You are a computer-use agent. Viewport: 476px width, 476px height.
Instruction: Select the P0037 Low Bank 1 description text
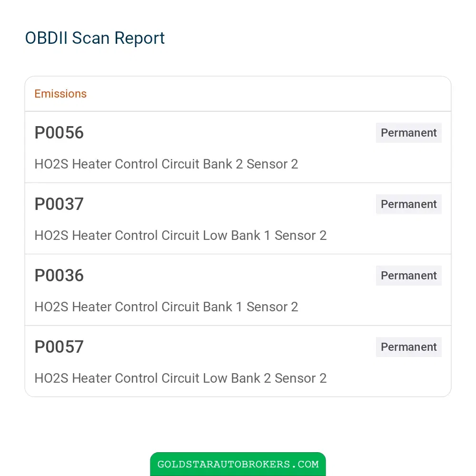180,236
